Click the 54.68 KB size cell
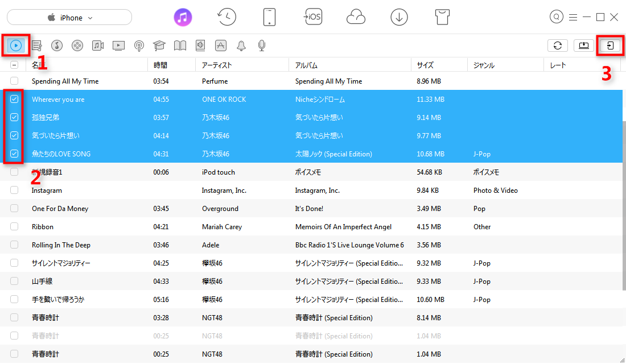Screen dimensions: 626x364 tap(430, 172)
